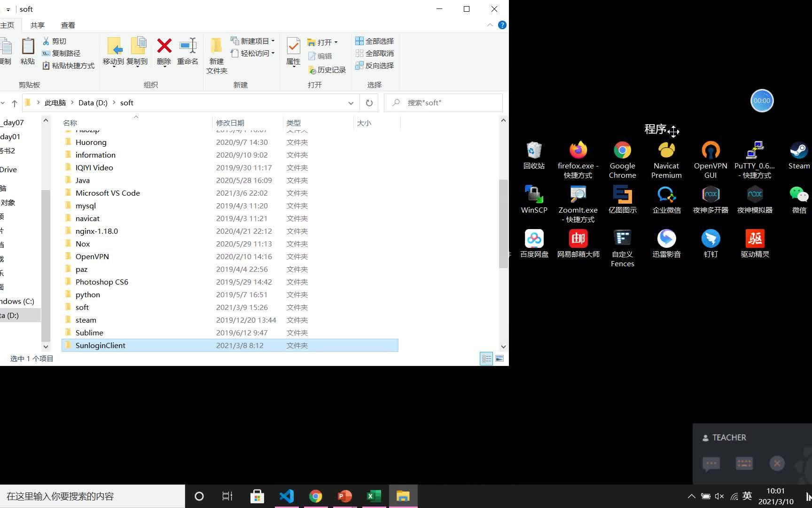Select the Photoshop CS6 folder
Screen dimensions: 812x508
(x=230, y=282)
